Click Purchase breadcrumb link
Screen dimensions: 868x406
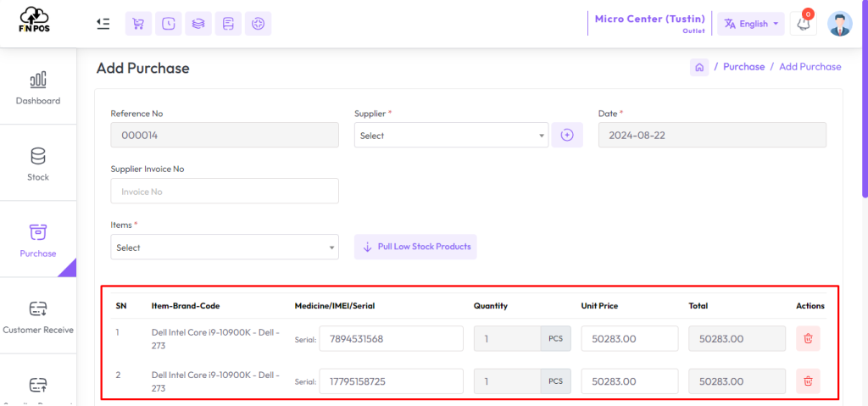[x=744, y=66]
